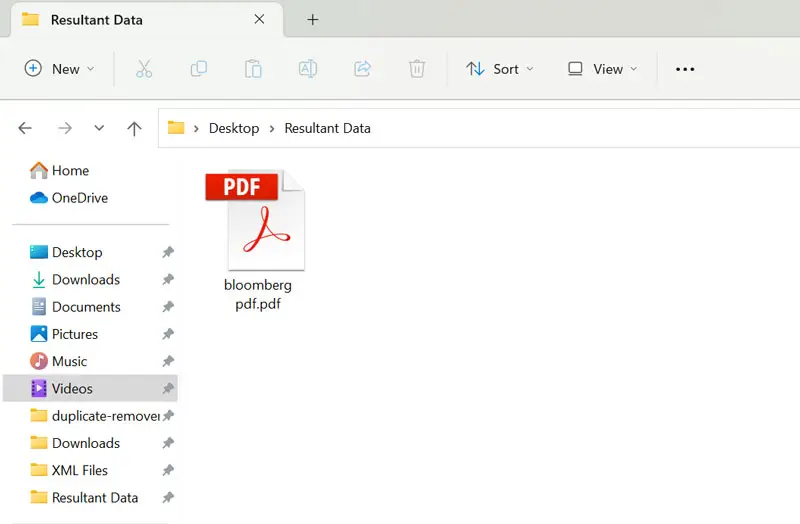
Task: Click the Copy icon in toolbar
Action: pyautogui.click(x=199, y=69)
